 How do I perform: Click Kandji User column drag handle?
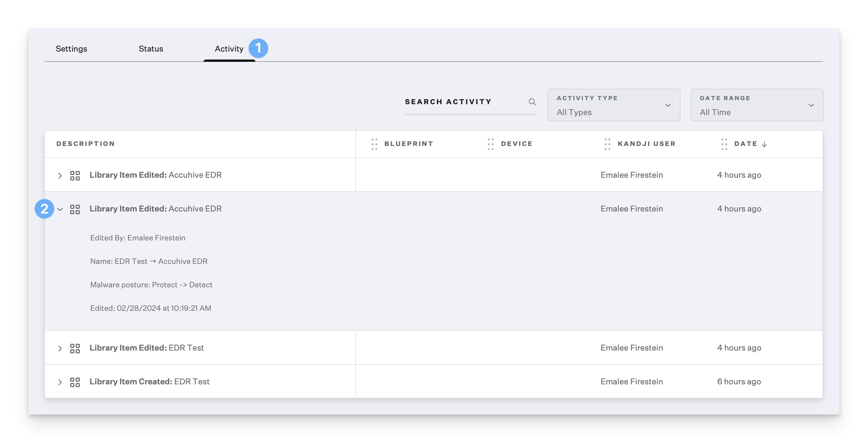(607, 144)
